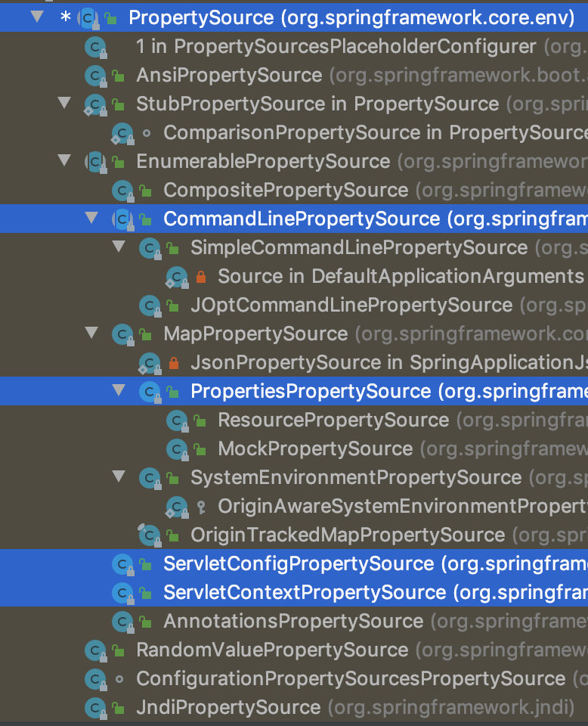
Task: Click class icon of PropertySource root
Action: (88, 18)
